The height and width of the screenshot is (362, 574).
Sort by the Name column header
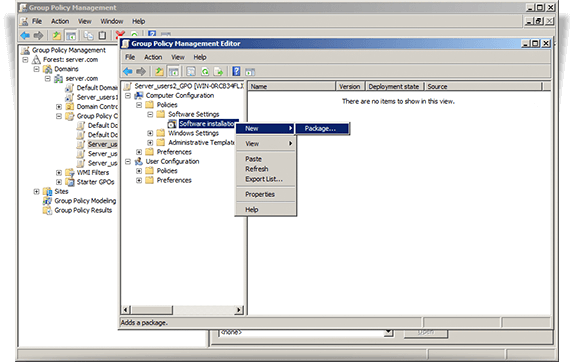point(292,87)
